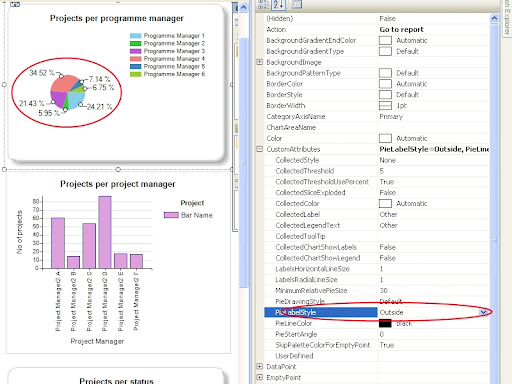
Task: Open the PieLabelStyle dropdown arrow
Action: click(x=483, y=312)
